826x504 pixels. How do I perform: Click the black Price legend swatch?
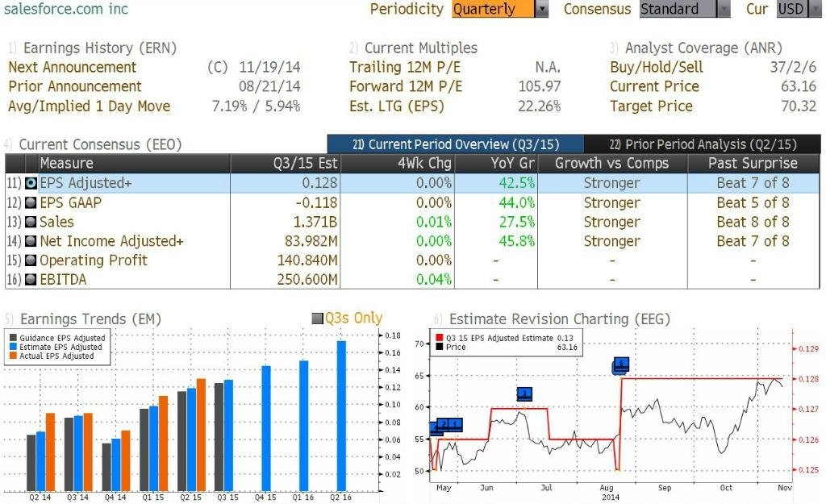(x=440, y=347)
